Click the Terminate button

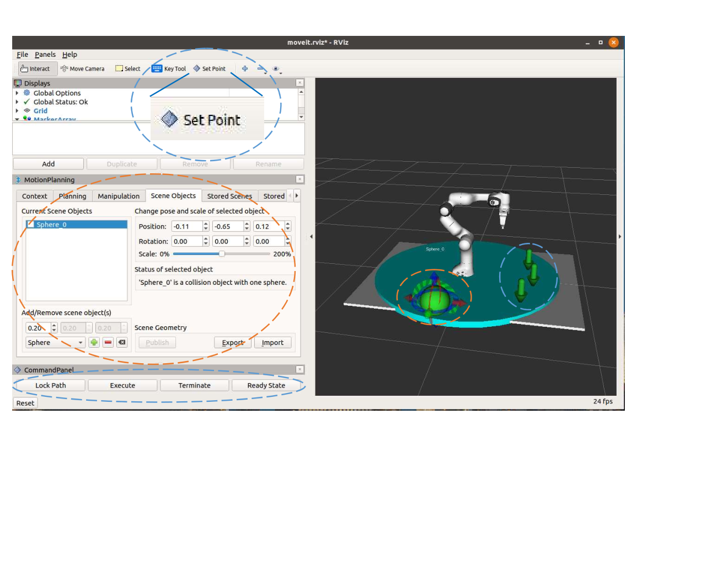195,385
